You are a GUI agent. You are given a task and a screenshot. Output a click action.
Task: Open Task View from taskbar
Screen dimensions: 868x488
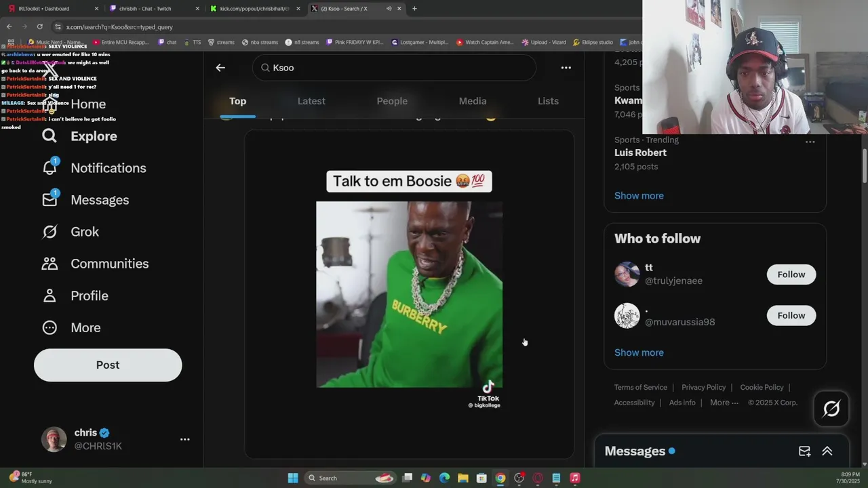click(407, 479)
